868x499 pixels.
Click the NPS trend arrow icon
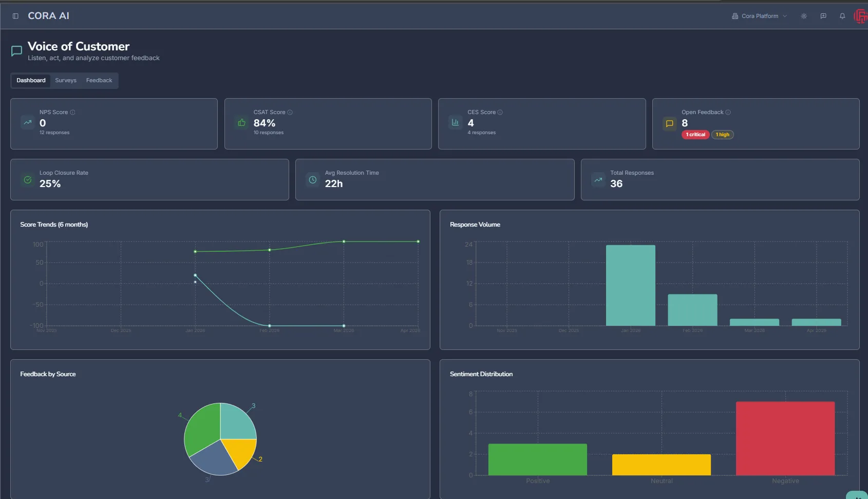click(28, 122)
